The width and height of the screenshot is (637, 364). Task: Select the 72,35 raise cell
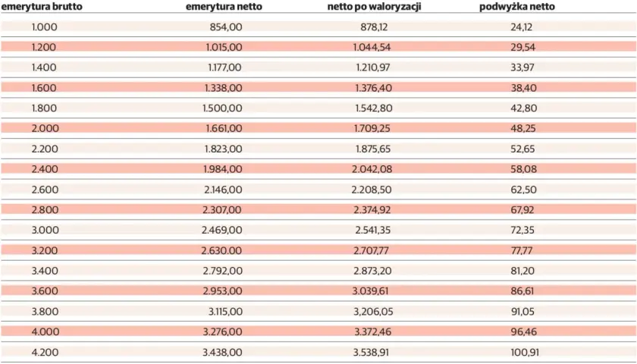click(523, 230)
